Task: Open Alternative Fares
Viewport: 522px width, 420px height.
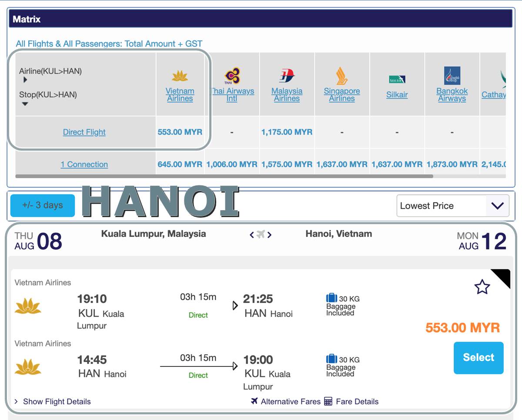Action: tap(286, 402)
